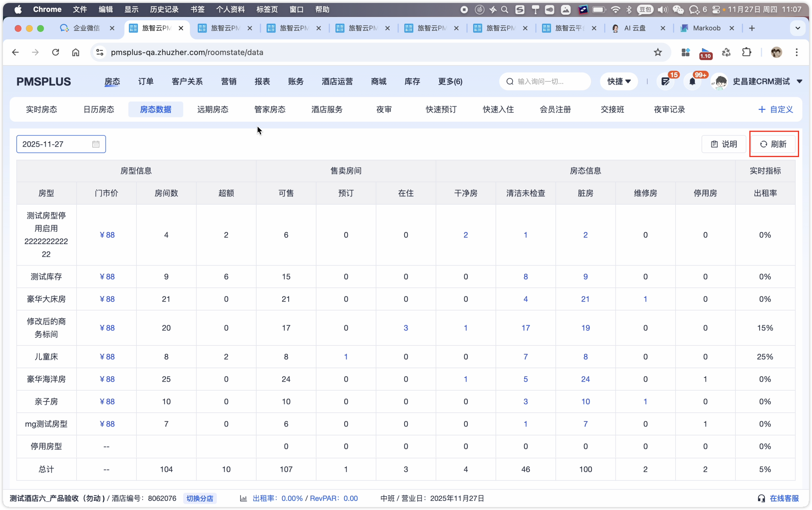Click the browser reload icon
The height and width of the screenshot is (510, 812).
point(56,52)
